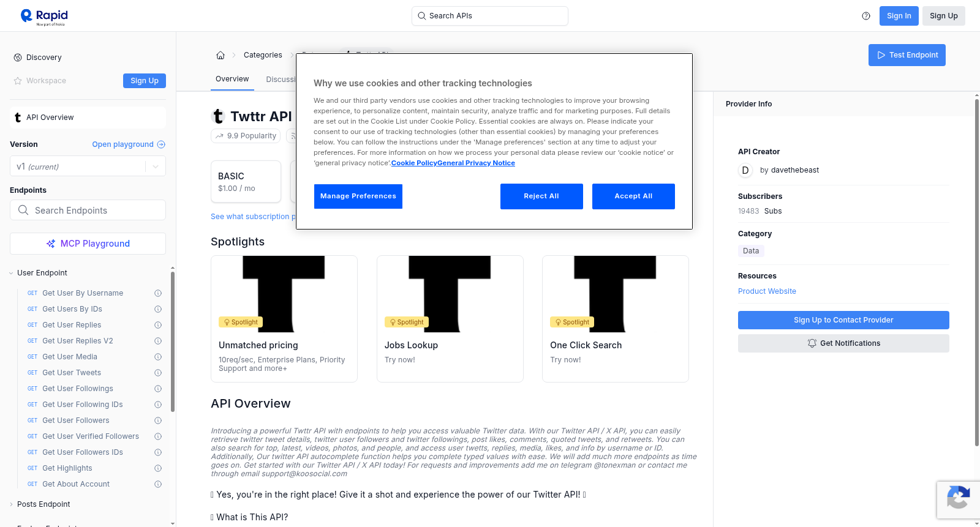The height and width of the screenshot is (527, 980).
Task: Click the MCP Playground sparkle icon
Action: [x=51, y=244]
